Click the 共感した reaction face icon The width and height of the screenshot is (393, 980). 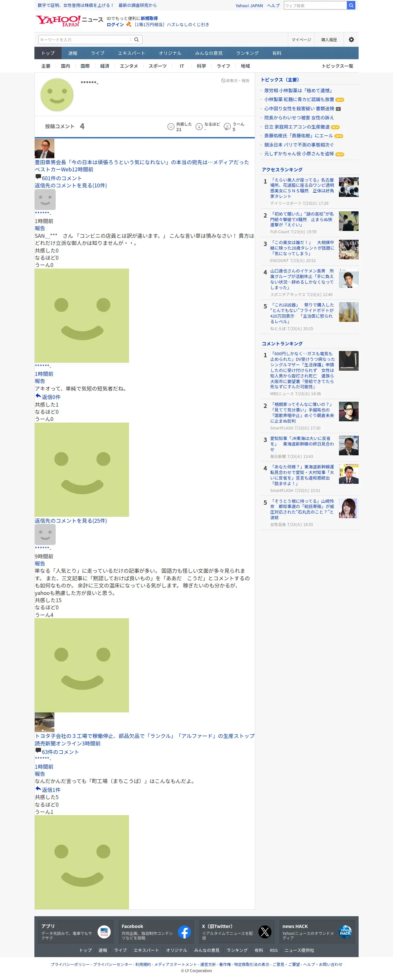(x=171, y=127)
